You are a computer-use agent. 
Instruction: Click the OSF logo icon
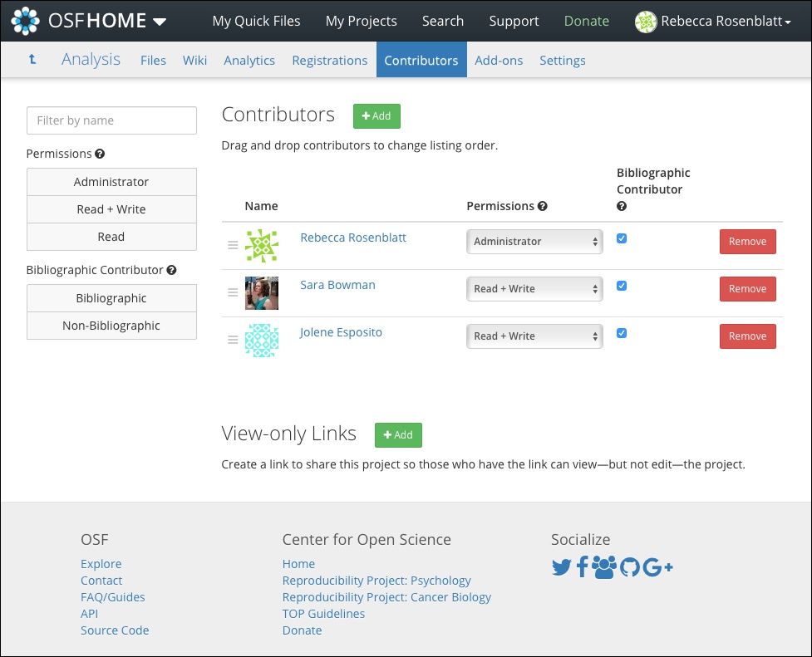coord(25,22)
